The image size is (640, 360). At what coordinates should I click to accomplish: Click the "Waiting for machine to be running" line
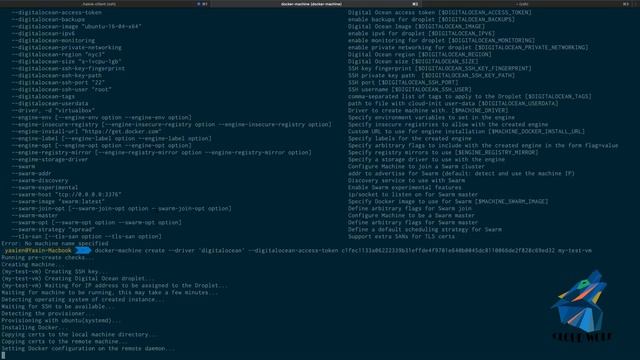point(110,292)
